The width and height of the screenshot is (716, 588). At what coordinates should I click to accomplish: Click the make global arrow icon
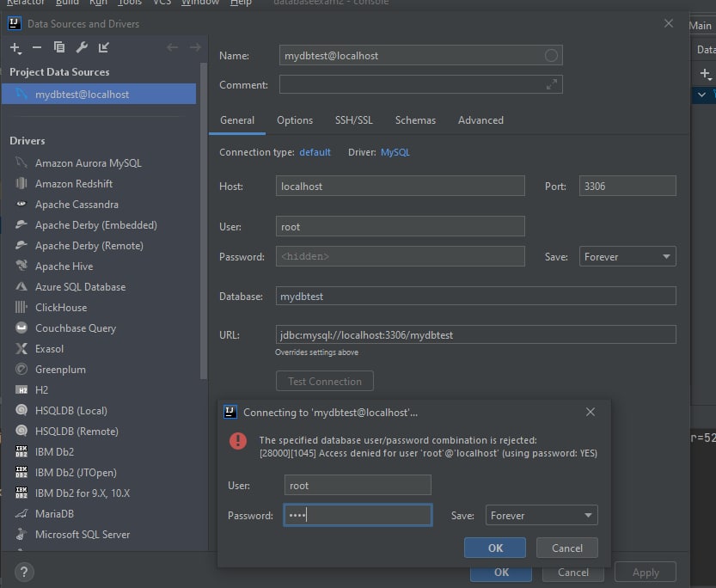click(x=104, y=47)
